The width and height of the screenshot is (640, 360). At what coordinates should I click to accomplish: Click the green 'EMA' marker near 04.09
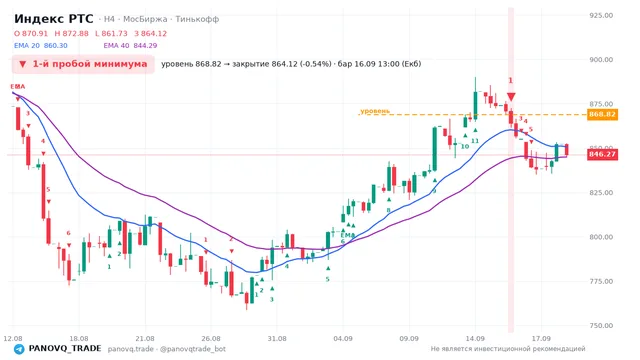348,236
